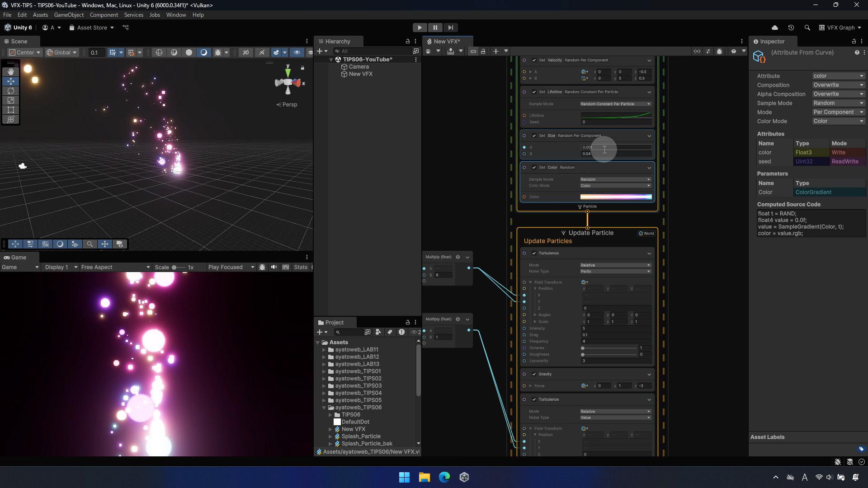The image size is (868, 488).
Task: Open the GameObject menu
Action: click(x=69, y=15)
